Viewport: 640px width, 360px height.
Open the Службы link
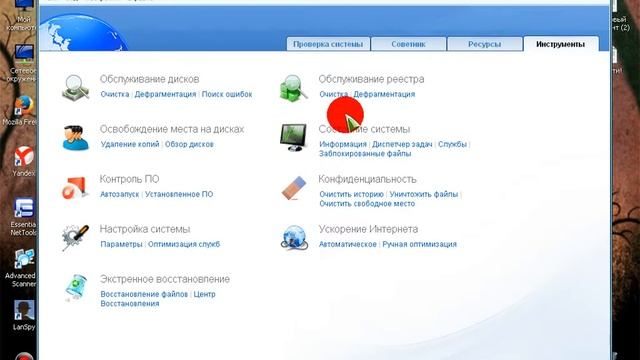[x=452, y=144]
